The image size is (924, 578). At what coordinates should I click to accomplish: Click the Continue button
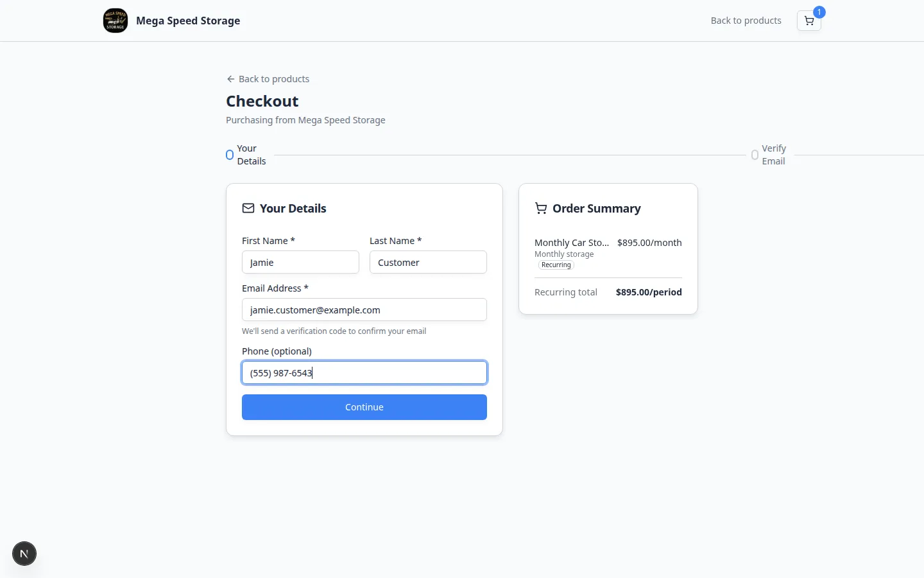tap(364, 407)
